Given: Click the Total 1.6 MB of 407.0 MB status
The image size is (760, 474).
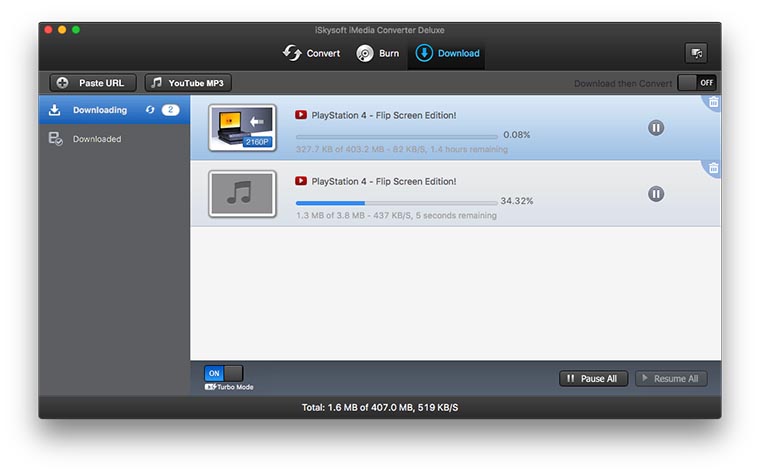Looking at the screenshot, I should [380, 408].
